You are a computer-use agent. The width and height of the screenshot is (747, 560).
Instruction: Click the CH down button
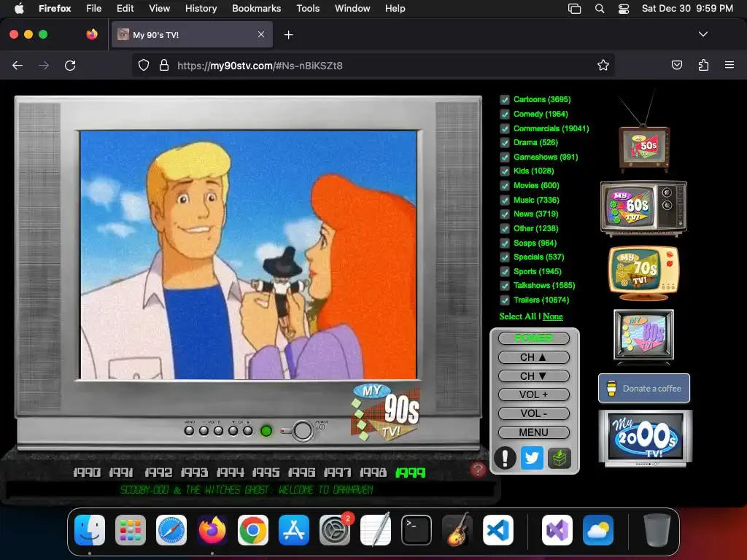(533, 376)
